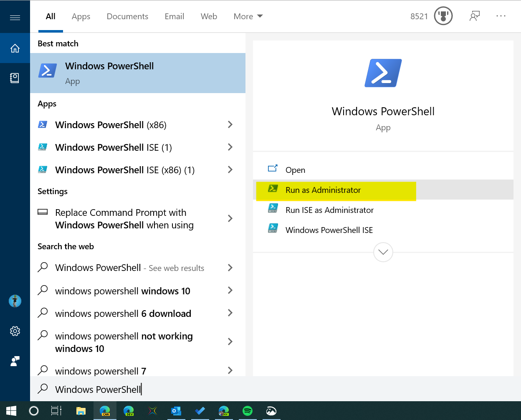Switch to the Documents tab

(127, 16)
